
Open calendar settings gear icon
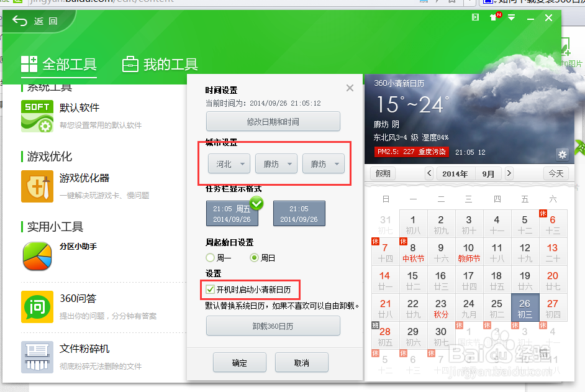(562, 154)
